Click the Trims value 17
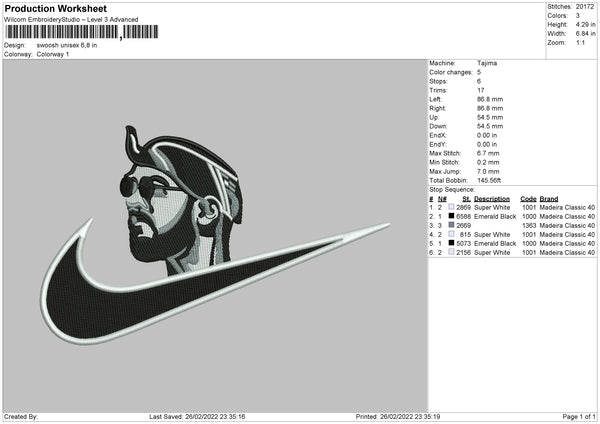Viewport: 600px width, 424px height. pos(481,90)
